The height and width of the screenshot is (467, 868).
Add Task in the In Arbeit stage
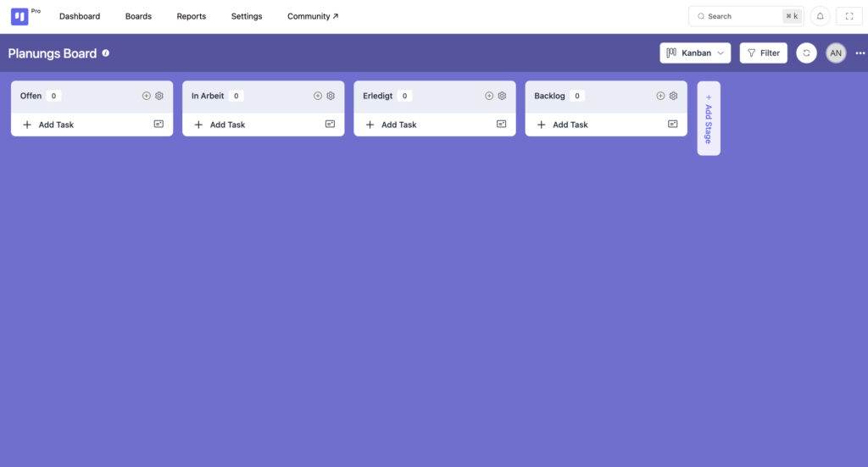(220, 125)
